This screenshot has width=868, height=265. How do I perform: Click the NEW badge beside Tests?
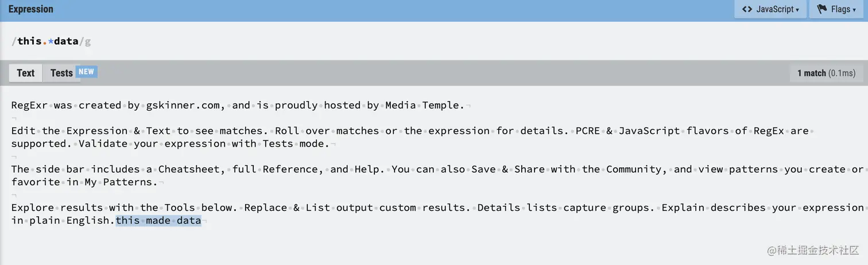[x=86, y=72]
